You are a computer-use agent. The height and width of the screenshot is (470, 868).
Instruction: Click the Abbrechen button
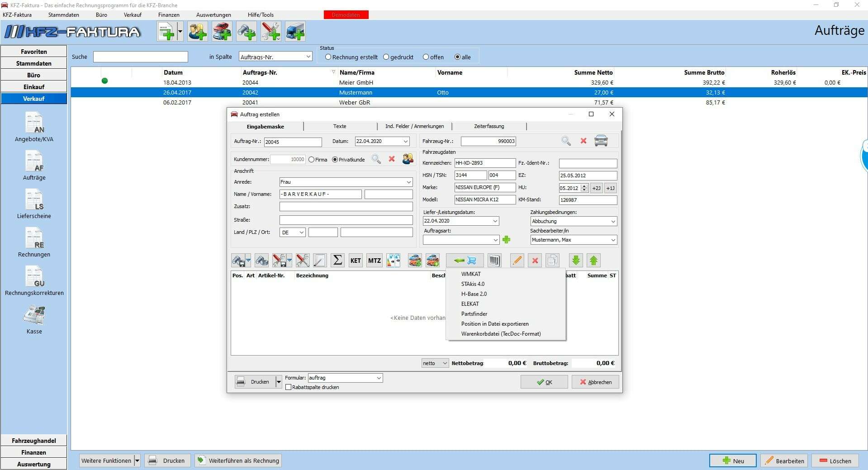point(595,382)
